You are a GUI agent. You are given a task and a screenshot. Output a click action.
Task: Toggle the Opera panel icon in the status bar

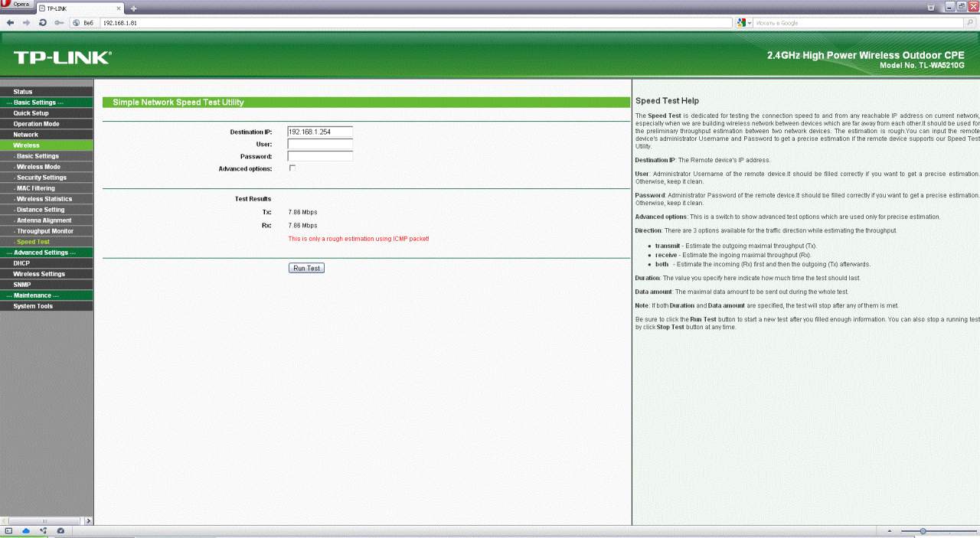(9, 530)
